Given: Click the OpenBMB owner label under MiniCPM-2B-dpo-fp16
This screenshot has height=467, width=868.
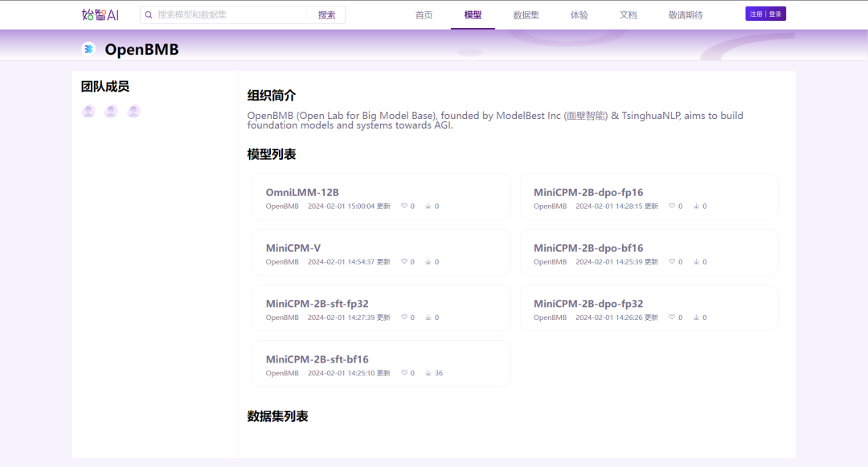Looking at the screenshot, I should pos(551,206).
